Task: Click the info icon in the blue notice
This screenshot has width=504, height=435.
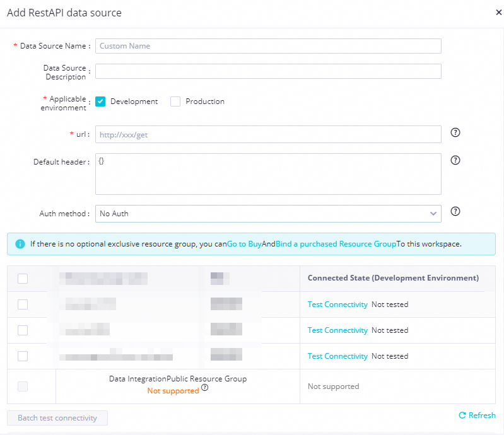Action: [x=20, y=243]
